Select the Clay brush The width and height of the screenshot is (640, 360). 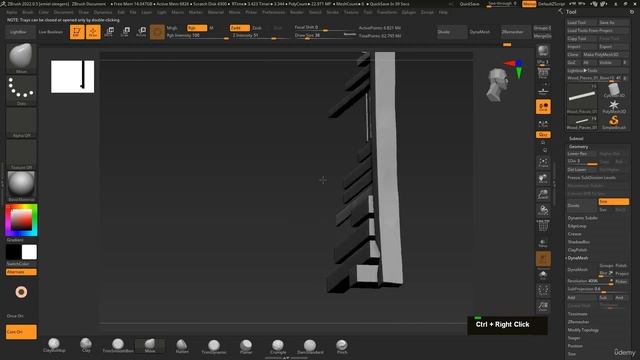tap(86, 345)
